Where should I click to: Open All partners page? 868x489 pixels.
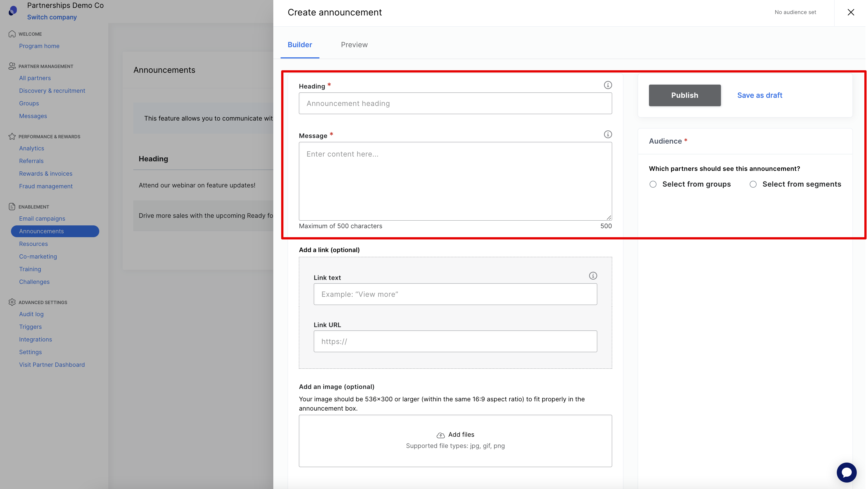pos(35,78)
